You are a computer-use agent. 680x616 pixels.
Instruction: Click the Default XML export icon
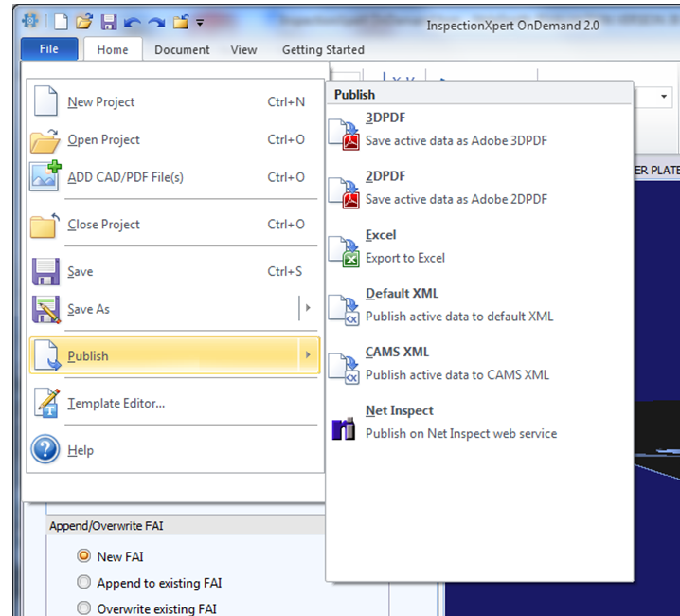pos(344,311)
